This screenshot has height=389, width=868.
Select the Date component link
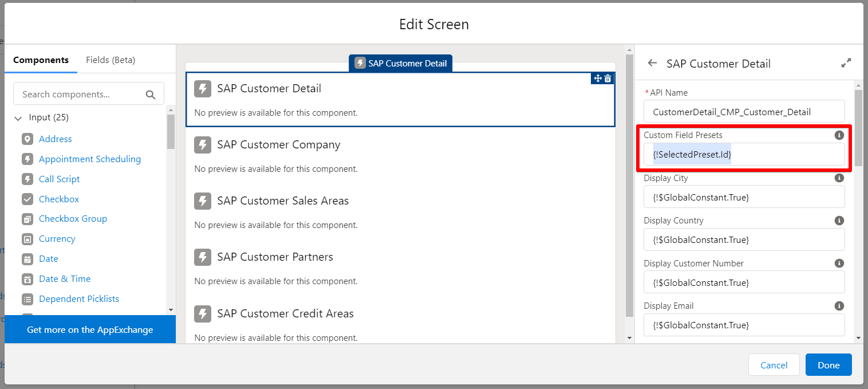click(49, 259)
